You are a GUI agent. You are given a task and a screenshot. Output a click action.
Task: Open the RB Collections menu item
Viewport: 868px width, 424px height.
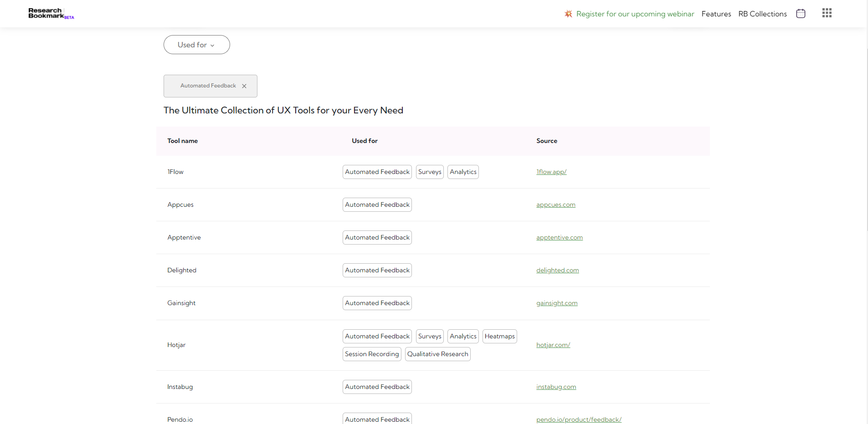pos(763,14)
